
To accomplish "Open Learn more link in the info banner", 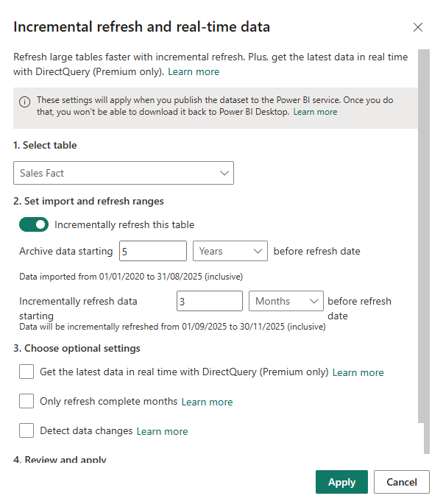I will click(x=315, y=112).
